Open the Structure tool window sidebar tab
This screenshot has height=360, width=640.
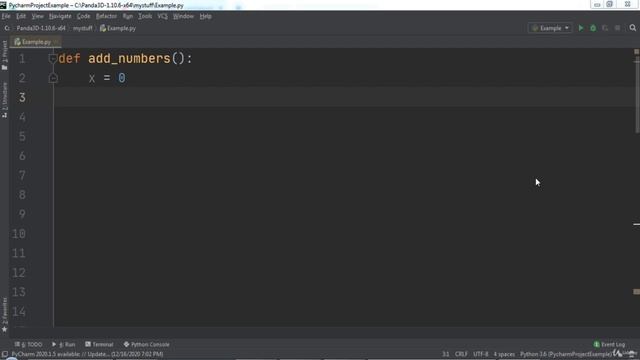(x=4, y=100)
